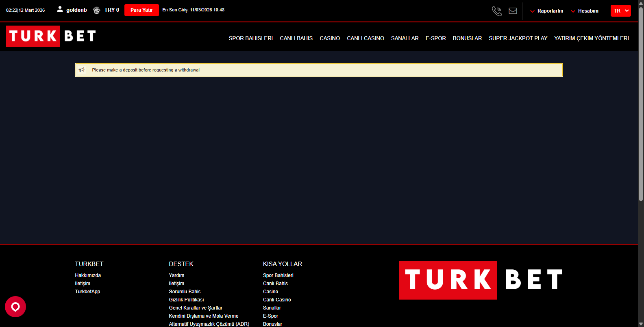
Task: Go to CASINO section
Action: pyautogui.click(x=330, y=38)
